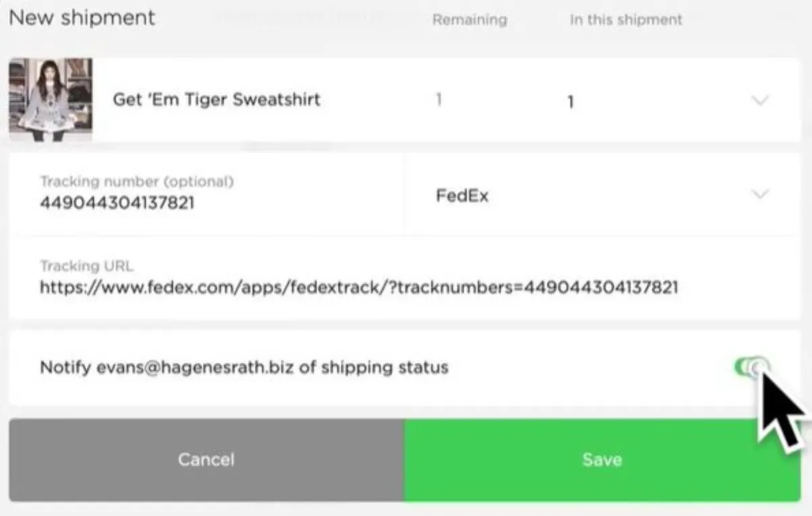Focus the Tracking number input field

coord(203,202)
